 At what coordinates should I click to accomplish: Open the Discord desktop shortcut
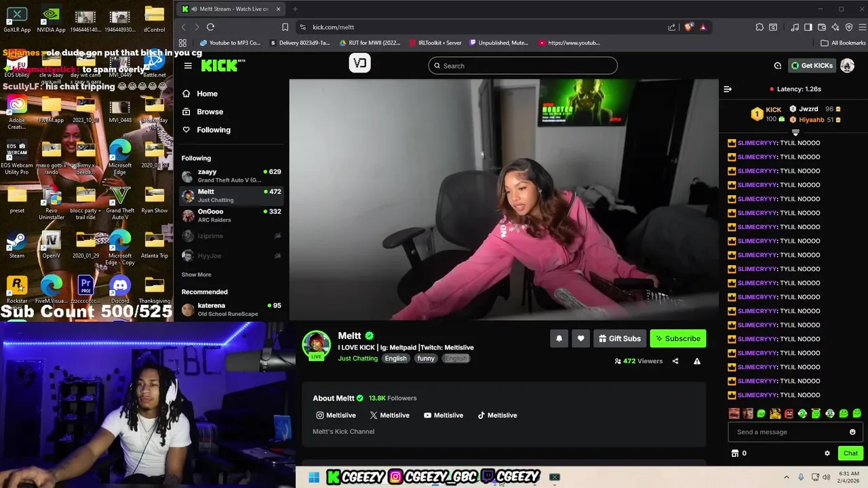[120, 289]
